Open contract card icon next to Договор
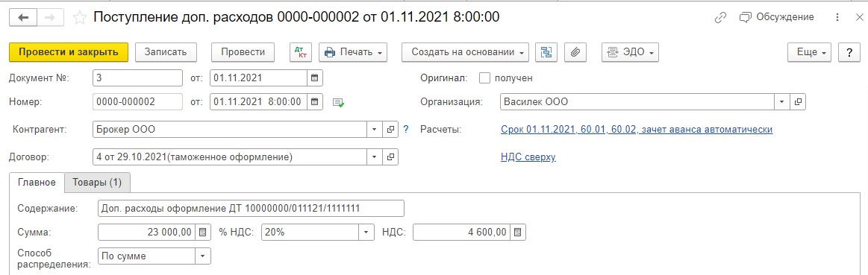868x275 pixels. pos(390,157)
